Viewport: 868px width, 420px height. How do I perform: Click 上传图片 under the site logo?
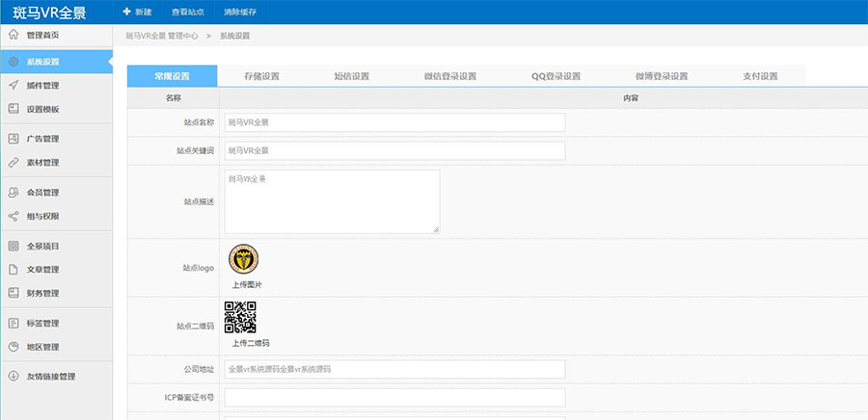(247, 285)
